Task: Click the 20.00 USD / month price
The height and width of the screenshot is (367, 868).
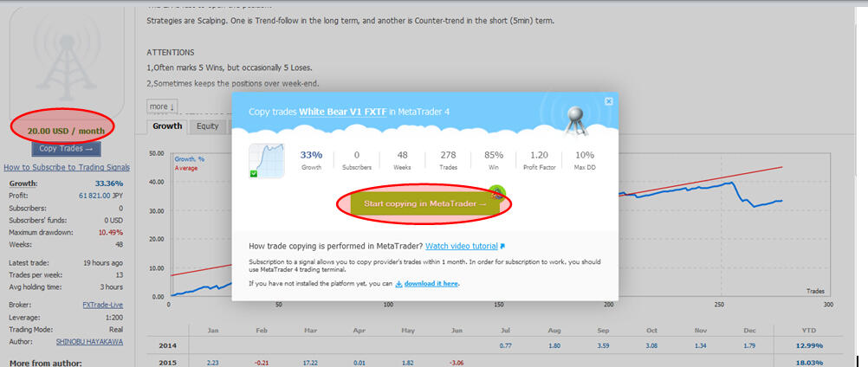Action: coord(66,131)
